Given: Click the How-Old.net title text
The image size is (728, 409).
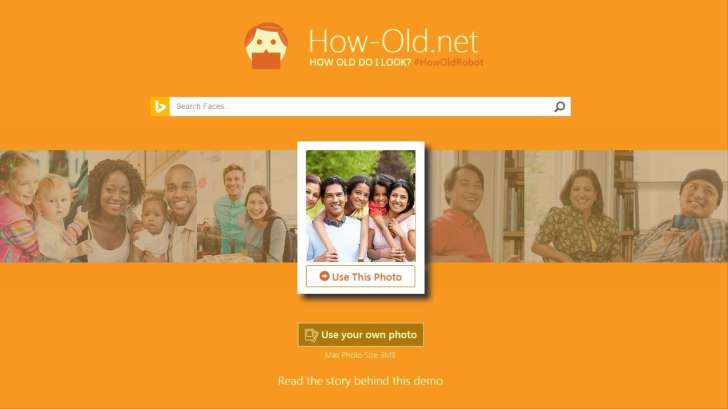Looking at the screenshot, I should (x=393, y=41).
